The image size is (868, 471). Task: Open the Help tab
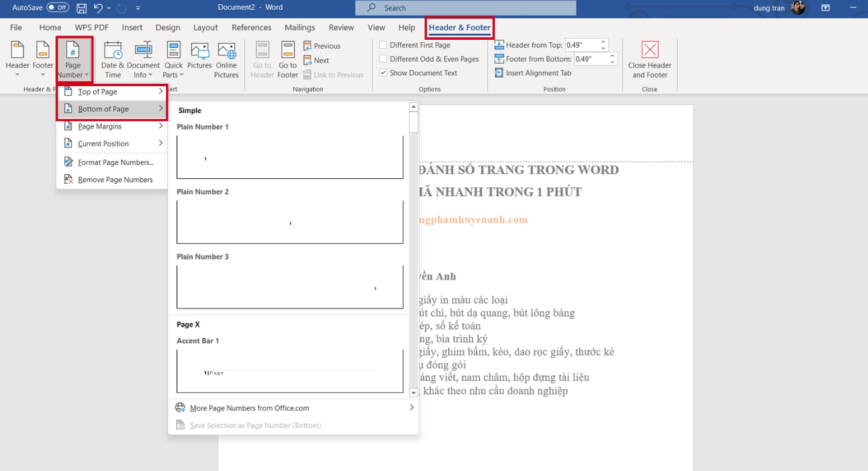[407, 27]
